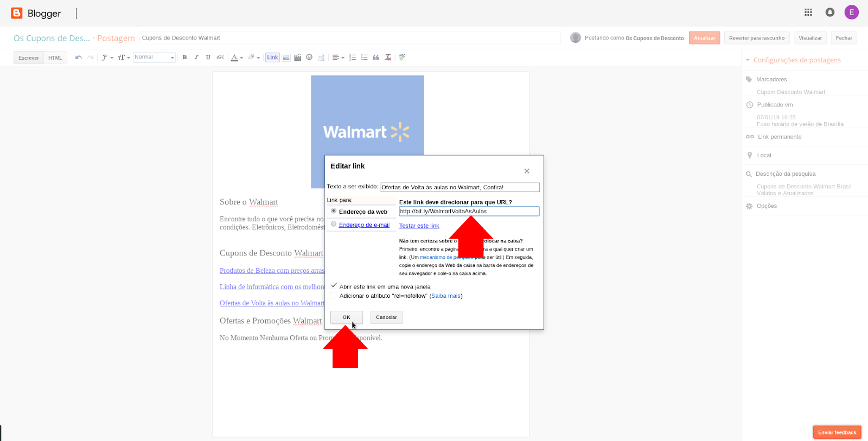Click the Enviar feedback button
This screenshot has height=441, width=868.
click(x=837, y=432)
